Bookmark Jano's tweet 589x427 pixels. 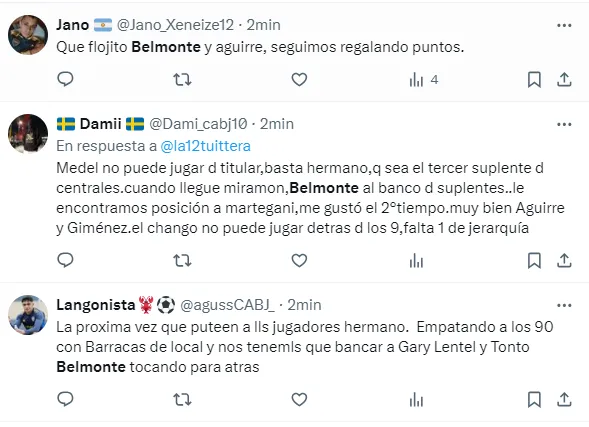click(x=534, y=80)
